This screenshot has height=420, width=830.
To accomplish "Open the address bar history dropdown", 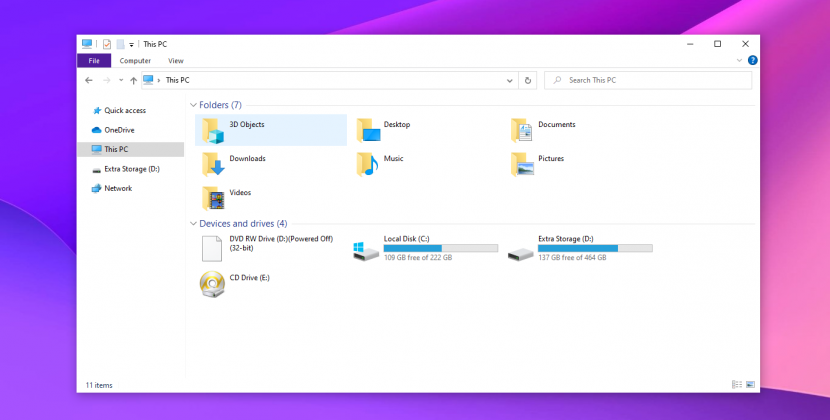I will 509,81.
